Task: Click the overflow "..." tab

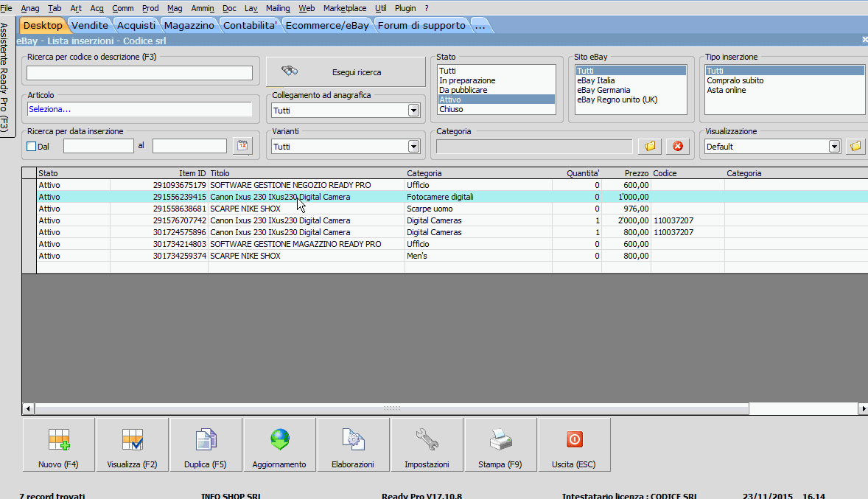Action: (x=480, y=26)
